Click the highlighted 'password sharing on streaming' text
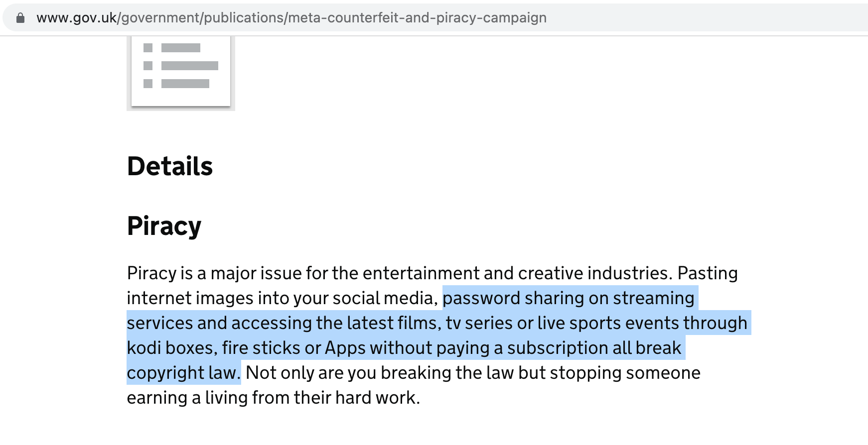The image size is (868, 445). click(x=568, y=298)
